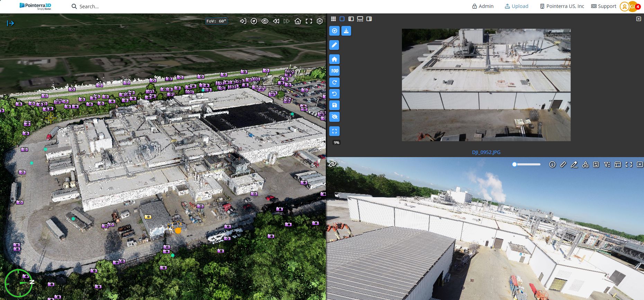Click the measure ruler tool in panorama viewer
The width and height of the screenshot is (644, 300).
(x=563, y=165)
